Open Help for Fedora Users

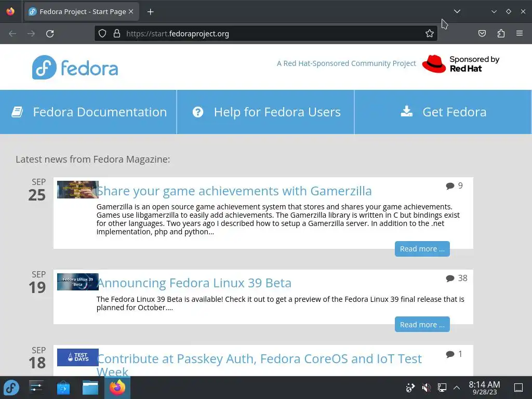click(x=265, y=112)
